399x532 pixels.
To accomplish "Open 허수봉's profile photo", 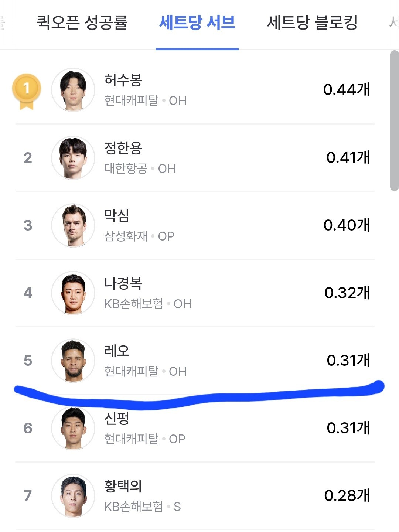I will point(73,90).
